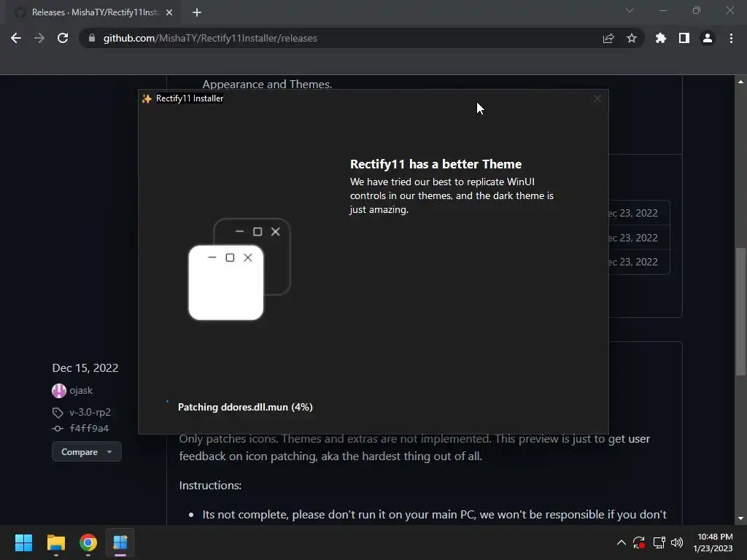Expand the Compare dropdown
Screen dimensions: 747x560
click(x=86, y=452)
